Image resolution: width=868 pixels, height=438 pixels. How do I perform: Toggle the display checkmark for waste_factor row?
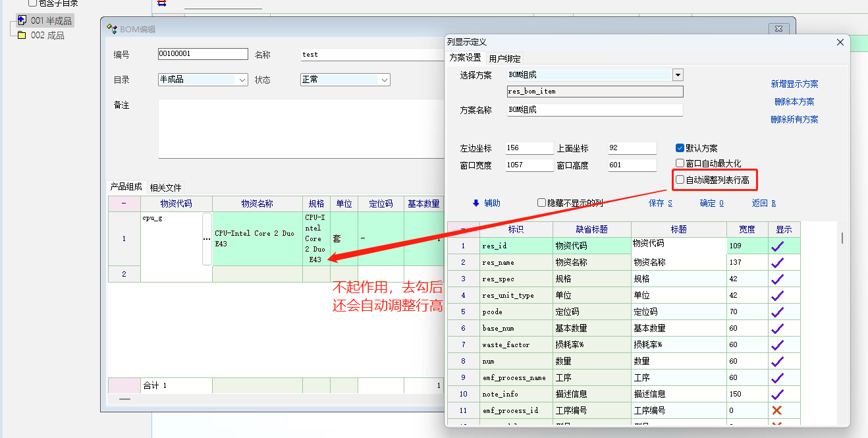pyautogui.click(x=778, y=344)
